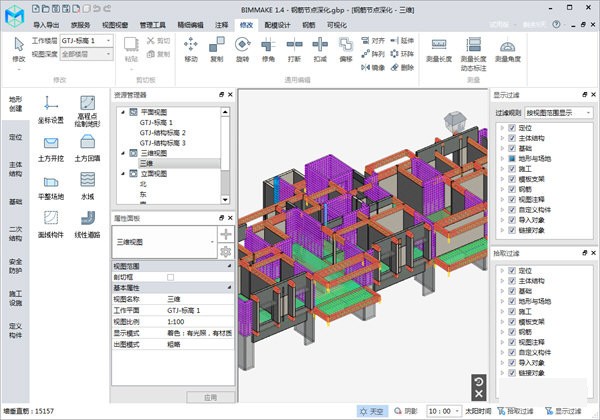This screenshot has height=420, width=600.
Task: Collapse the 平面视图 tree node
Action: tap(121, 112)
